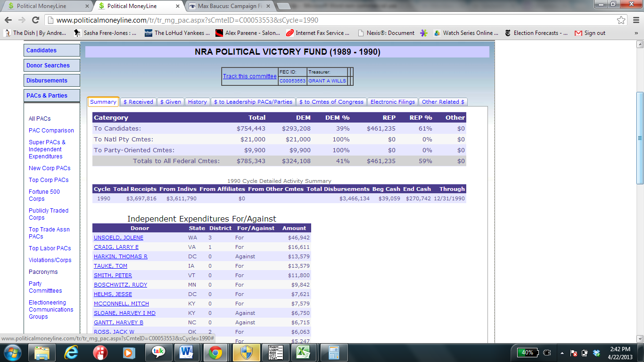Click the page vertical scrollbar thumb
The image size is (644, 362).
click(x=640, y=138)
